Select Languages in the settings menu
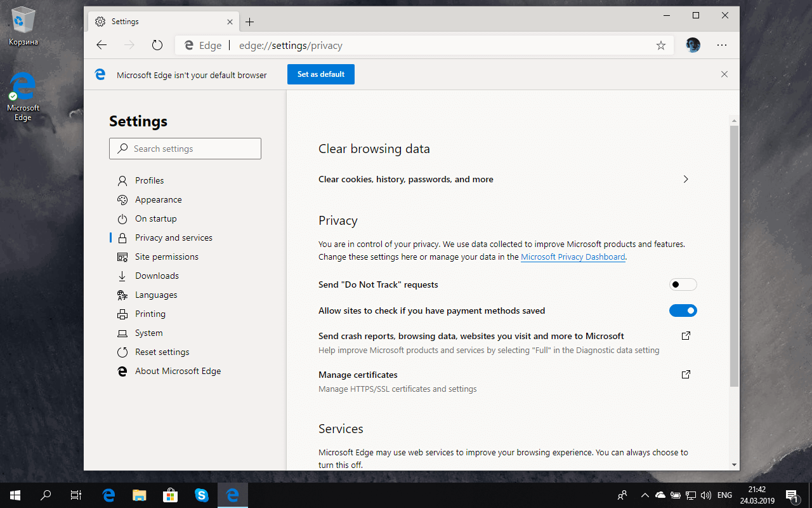 [x=156, y=295]
